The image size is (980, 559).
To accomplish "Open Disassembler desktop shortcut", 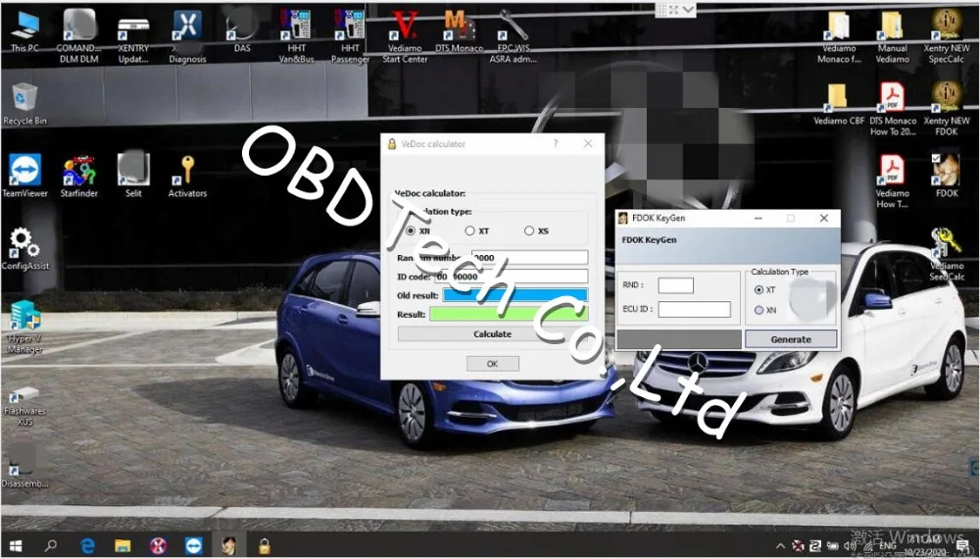I will click(x=25, y=466).
